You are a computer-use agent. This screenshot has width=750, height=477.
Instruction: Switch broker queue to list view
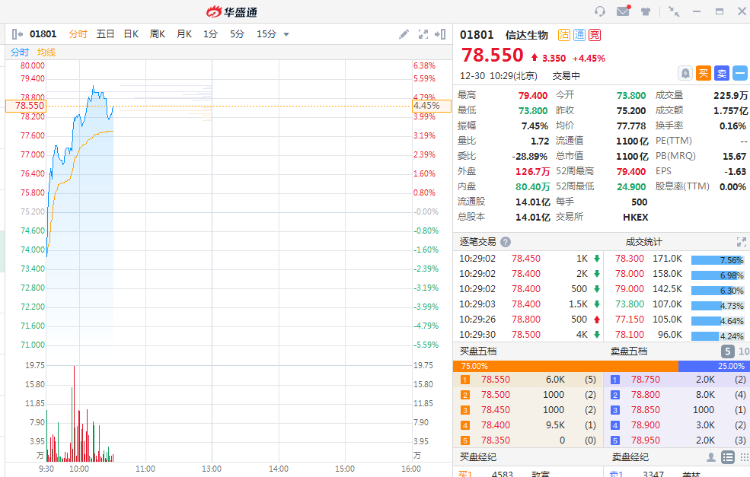point(726,457)
